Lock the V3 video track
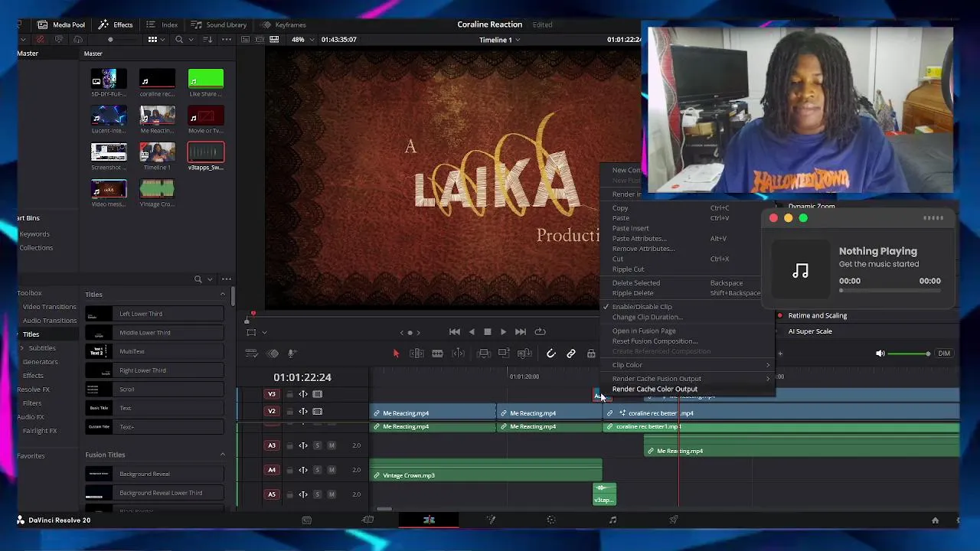980x551 pixels. coord(289,394)
